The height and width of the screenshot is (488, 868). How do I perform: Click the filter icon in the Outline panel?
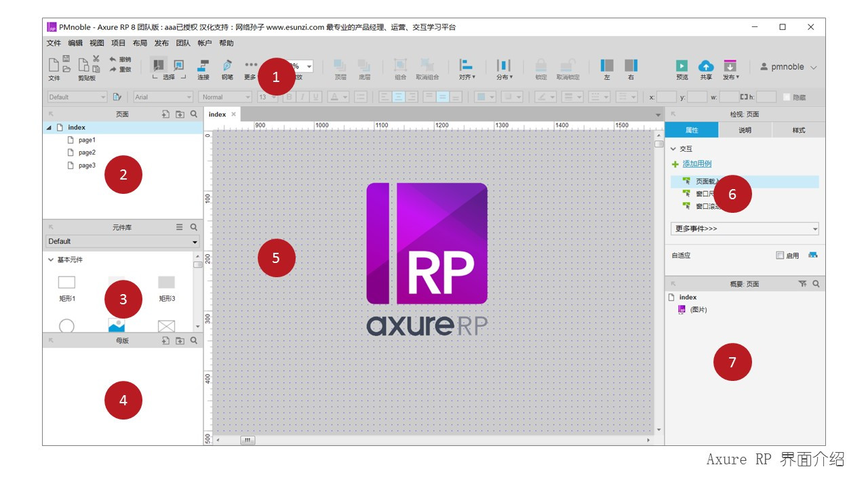pyautogui.click(x=803, y=284)
